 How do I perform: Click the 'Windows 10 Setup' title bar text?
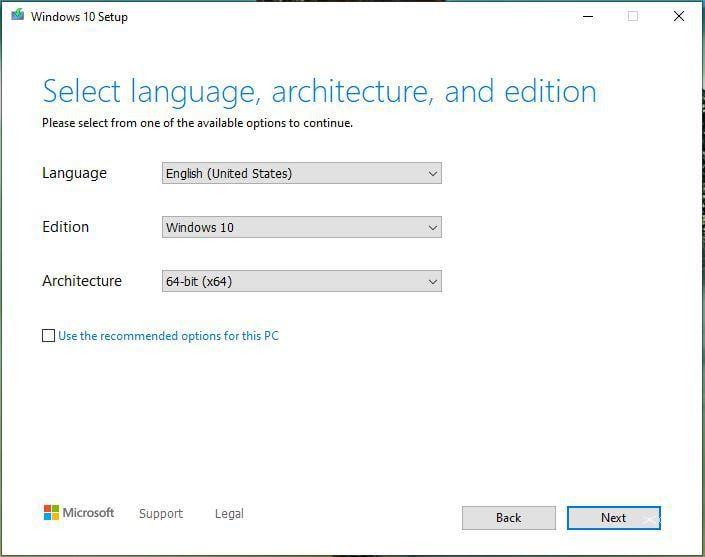point(79,17)
